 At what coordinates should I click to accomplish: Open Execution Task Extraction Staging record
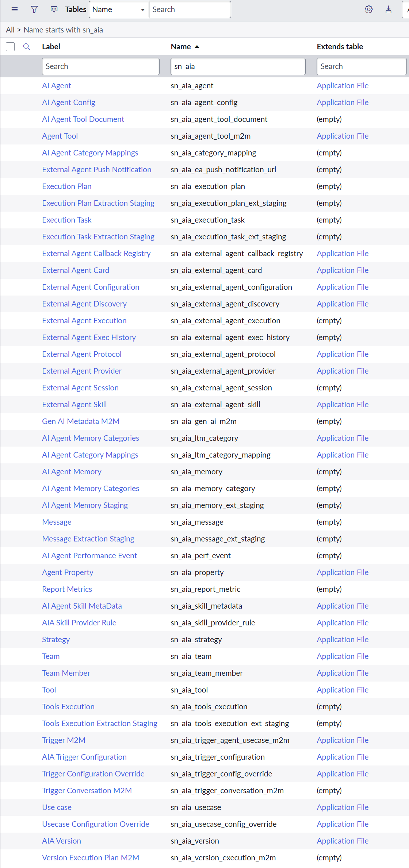(98, 237)
